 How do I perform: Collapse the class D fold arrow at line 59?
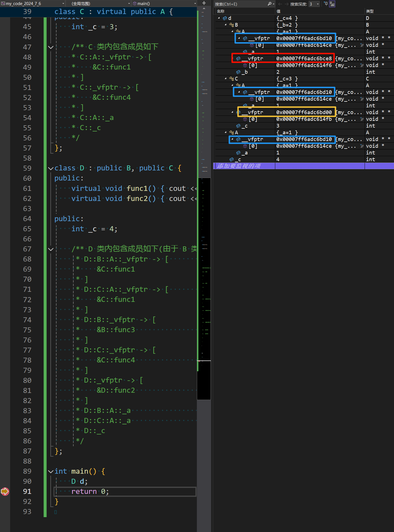tap(51, 168)
